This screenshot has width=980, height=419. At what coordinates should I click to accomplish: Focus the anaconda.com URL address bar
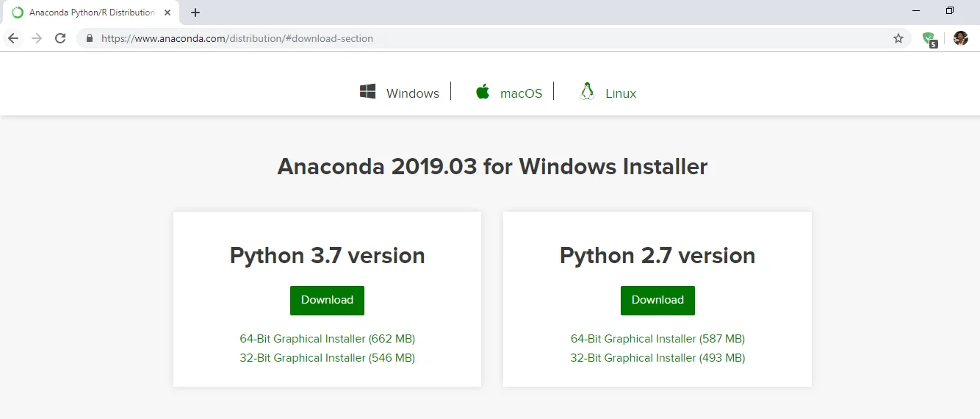[485, 38]
